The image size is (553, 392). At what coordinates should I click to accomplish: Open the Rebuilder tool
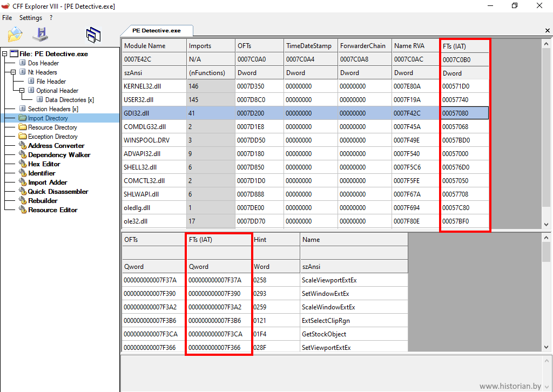[43, 201]
